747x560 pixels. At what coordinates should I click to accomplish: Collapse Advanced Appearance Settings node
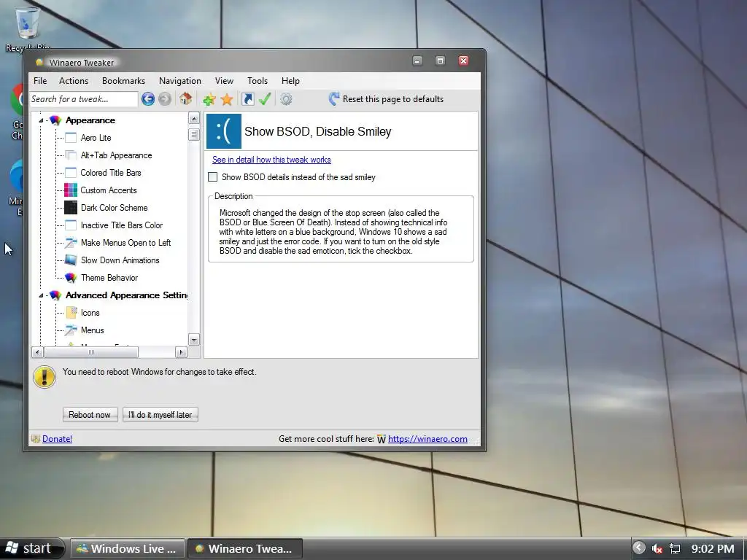[x=41, y=295]
